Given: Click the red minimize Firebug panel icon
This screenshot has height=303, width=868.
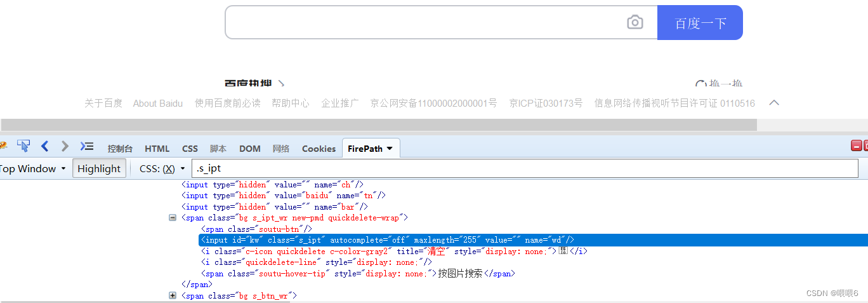Looking at the screenshot, I should [x=856, y=145].
